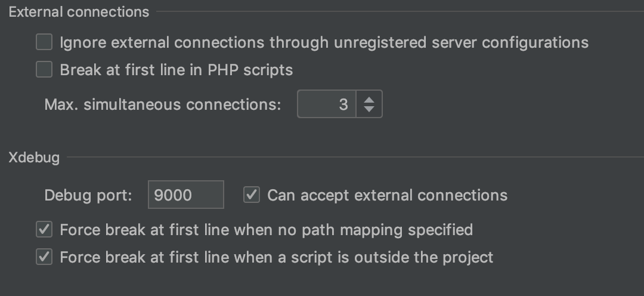Untick force break when script is outside project
644x296 pixels.
[x=44, y=257]
